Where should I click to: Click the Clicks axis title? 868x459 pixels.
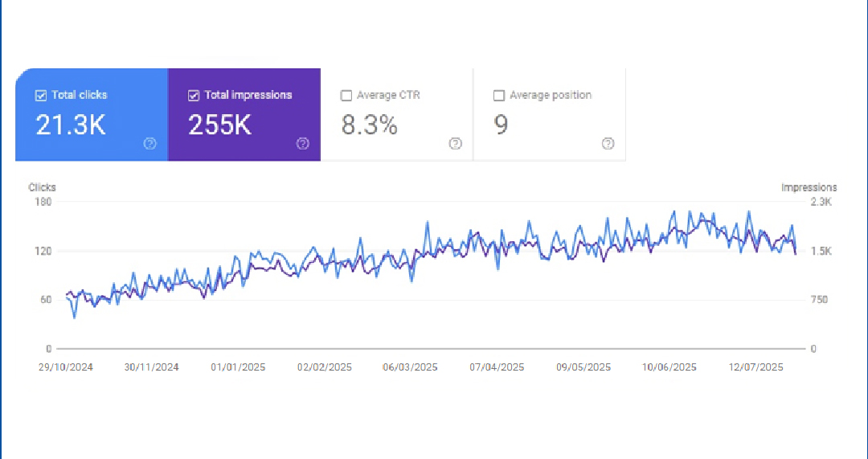coord(42,187)
